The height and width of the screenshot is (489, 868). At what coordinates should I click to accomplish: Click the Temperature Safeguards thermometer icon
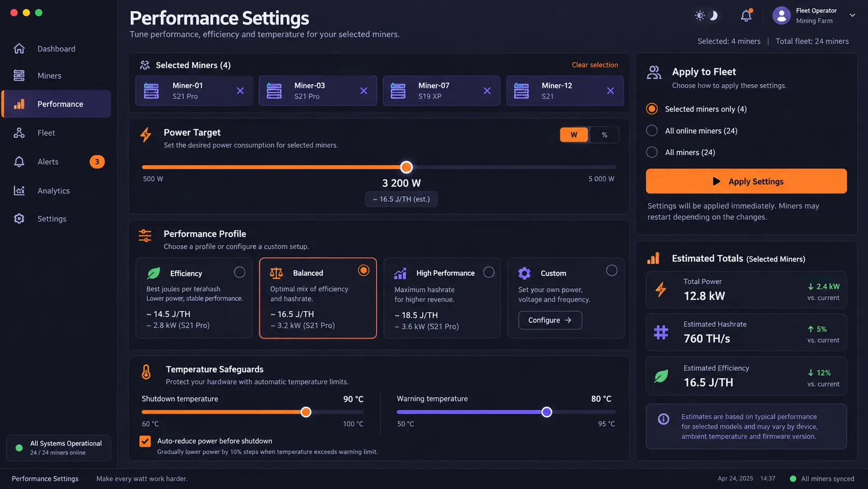(x=146, y=372)
